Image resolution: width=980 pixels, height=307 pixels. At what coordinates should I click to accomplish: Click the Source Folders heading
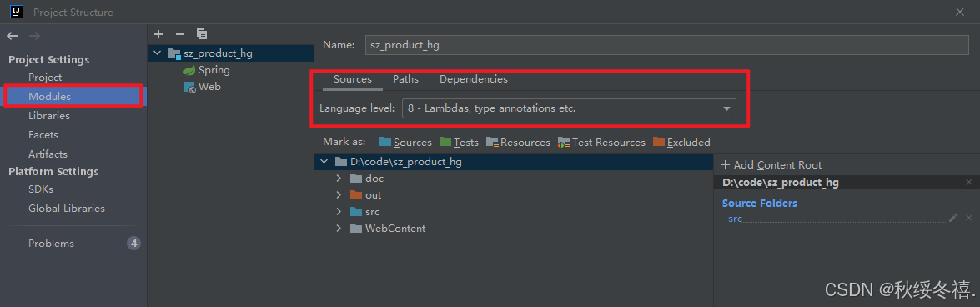pos(759,204)
